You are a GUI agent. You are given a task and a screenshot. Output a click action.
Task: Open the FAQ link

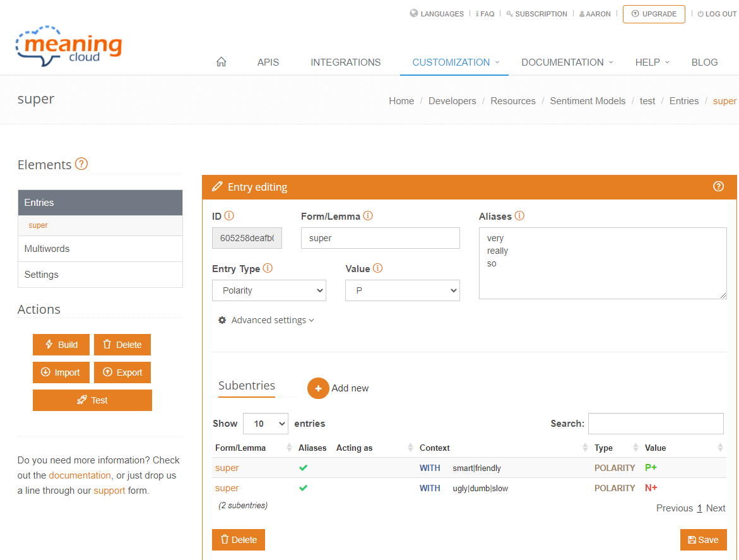tap(485, 14)
